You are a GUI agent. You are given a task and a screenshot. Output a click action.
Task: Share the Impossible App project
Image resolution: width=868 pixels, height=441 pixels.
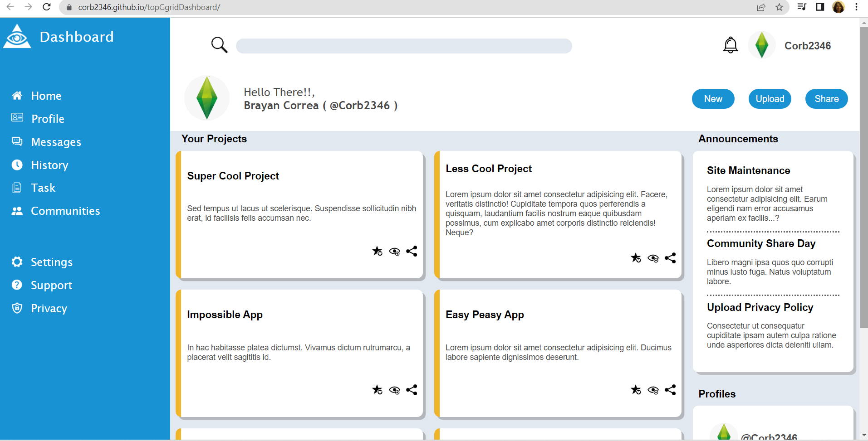(x=412, y=390)
